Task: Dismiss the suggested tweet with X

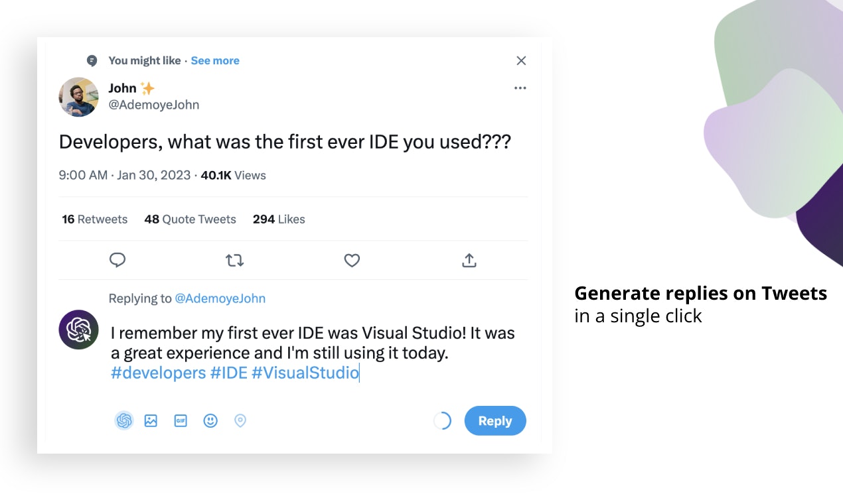Action: [521, 61]
